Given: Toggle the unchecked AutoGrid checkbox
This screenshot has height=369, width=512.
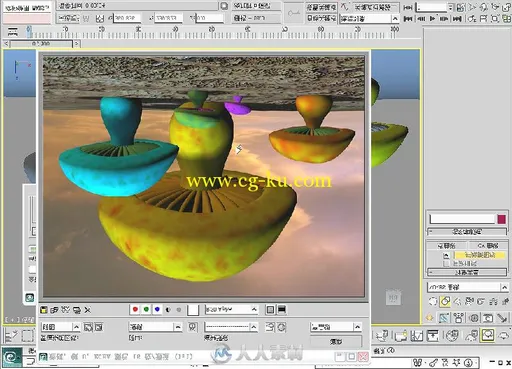Looking at the screenshot, I should (x=447, y=263).
